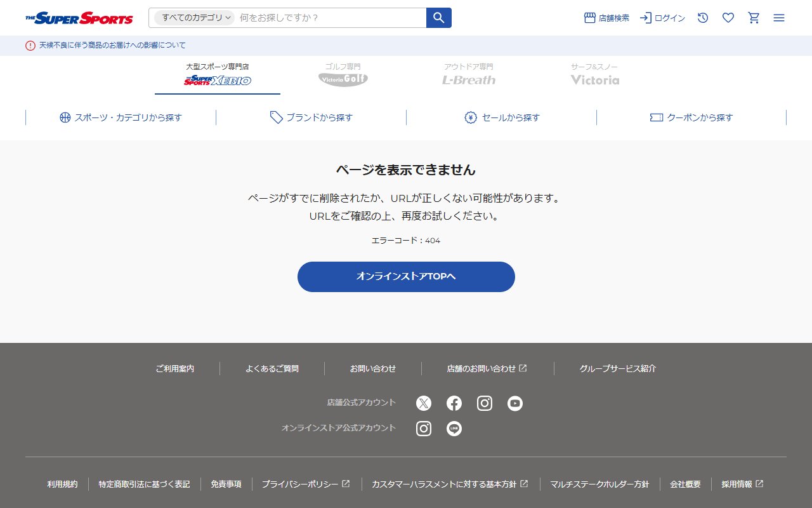Image resolution: width=812 pixels, height=508 pixels.
Task: Open クーポンから探す menu
Action: pos(691,117)
